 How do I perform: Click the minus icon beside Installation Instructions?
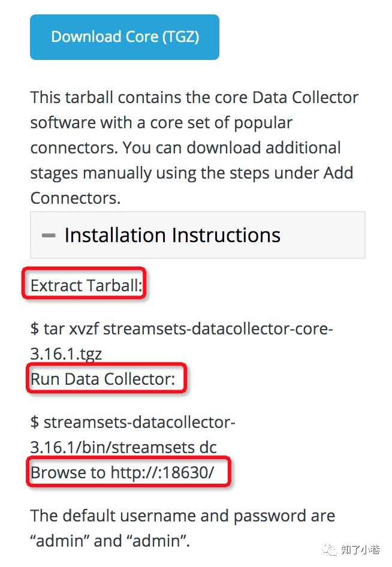tap(49, 236)
